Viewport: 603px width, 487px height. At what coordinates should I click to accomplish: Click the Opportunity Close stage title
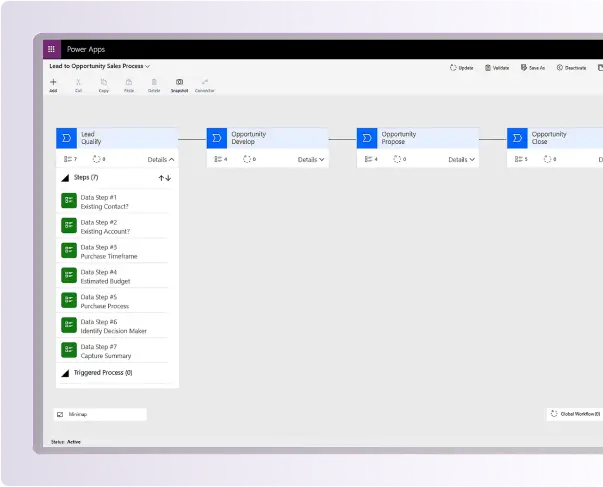pyautogui.click(x=549, y=138)
